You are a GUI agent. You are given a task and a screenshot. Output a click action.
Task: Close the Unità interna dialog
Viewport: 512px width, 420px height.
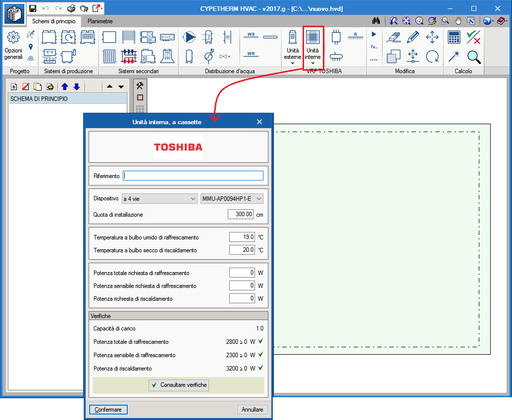click(x=259, y=122)
